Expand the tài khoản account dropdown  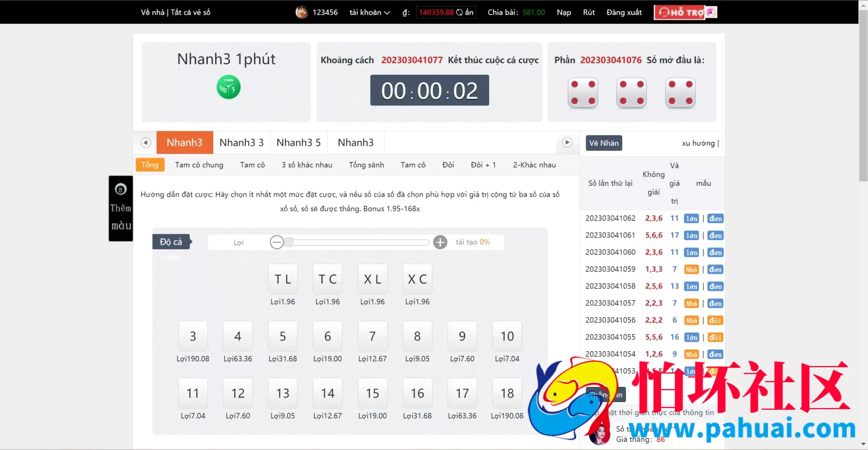pyautogui.click(x=369, y=12)
